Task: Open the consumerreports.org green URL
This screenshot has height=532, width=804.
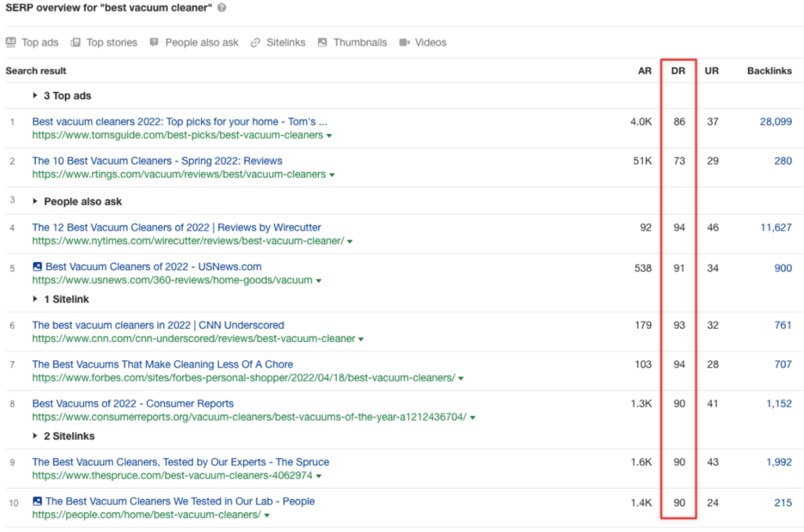Action: click(250, 417)
